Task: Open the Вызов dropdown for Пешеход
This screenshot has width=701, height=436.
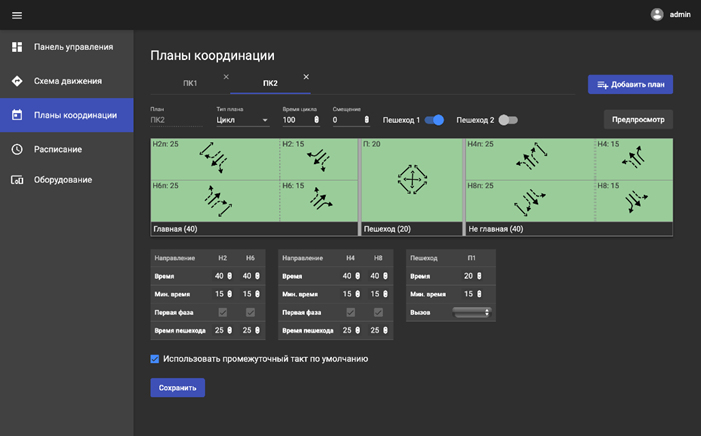Action: tap(471, 312)
